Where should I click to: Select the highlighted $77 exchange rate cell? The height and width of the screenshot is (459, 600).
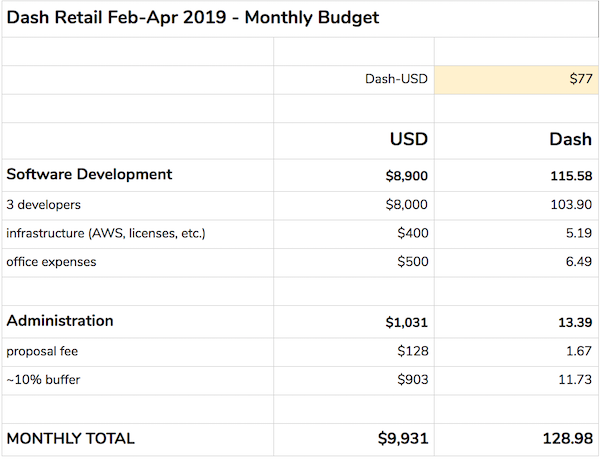coord(516,80)
